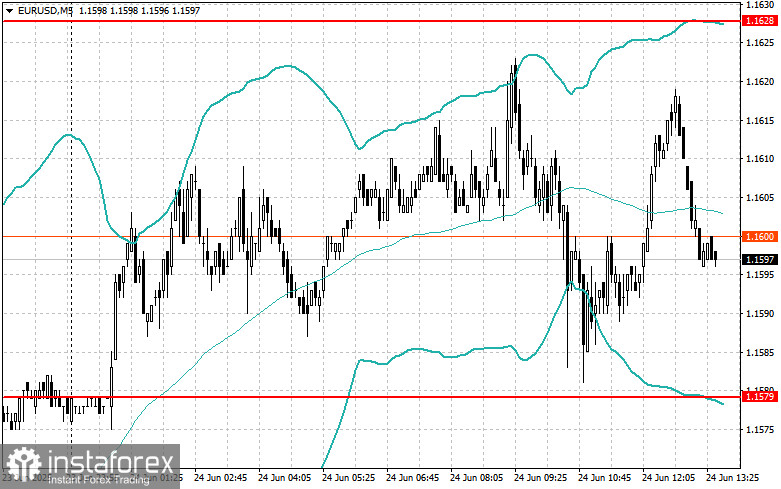Select the 1.1585 price axis value
This screenshot has height=489, width=781.
(x=760, y=353)
